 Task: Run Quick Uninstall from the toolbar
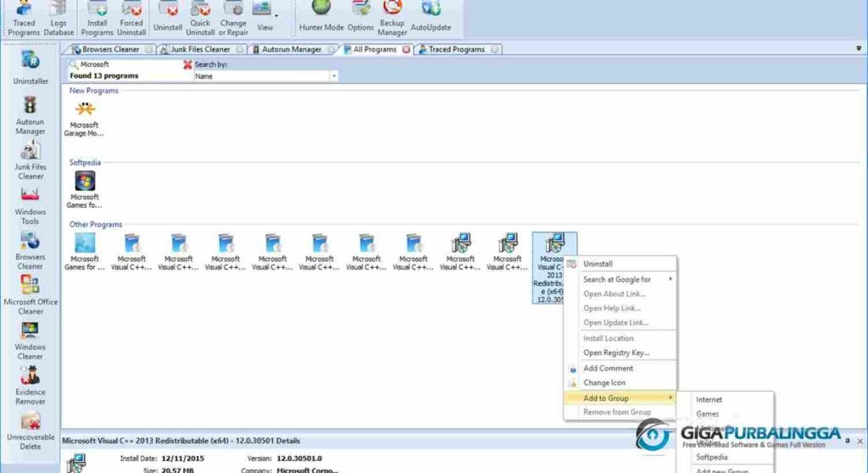[200, 19]
